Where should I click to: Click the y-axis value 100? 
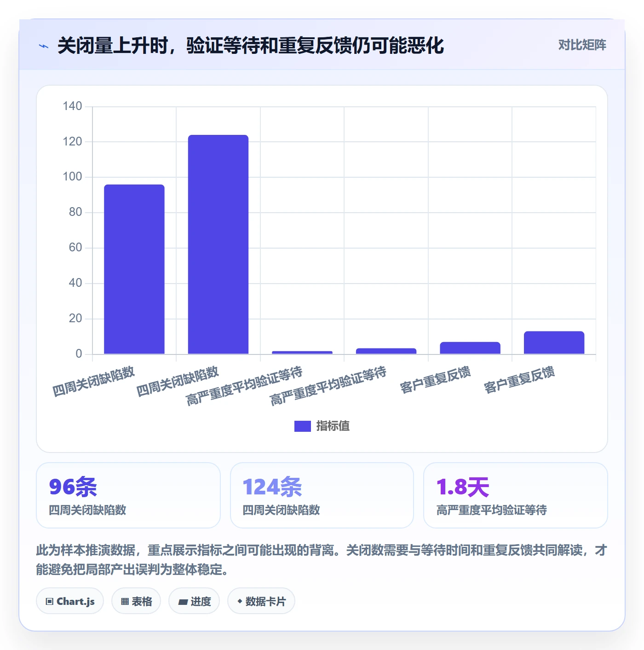point(72,177)
